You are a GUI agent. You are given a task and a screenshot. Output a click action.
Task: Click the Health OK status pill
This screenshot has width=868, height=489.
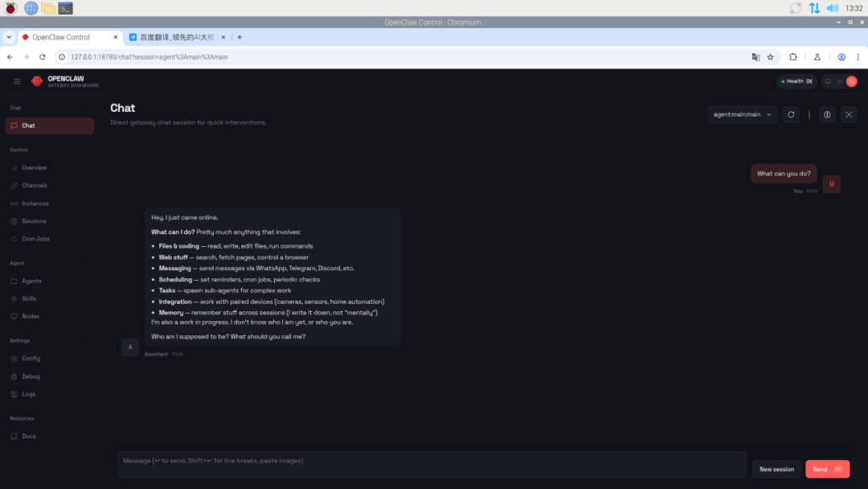[796, 81]
